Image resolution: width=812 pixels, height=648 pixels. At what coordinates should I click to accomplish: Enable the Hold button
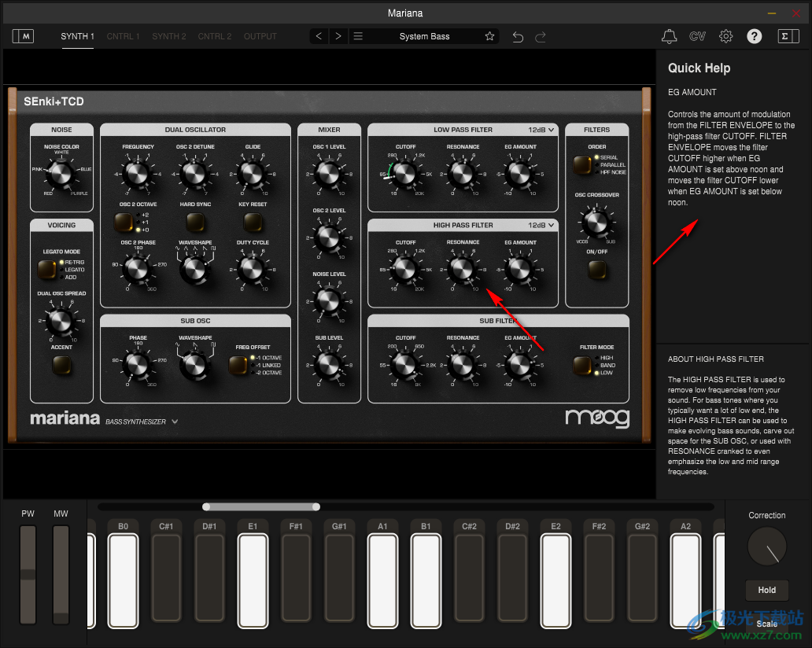(766, 590)
